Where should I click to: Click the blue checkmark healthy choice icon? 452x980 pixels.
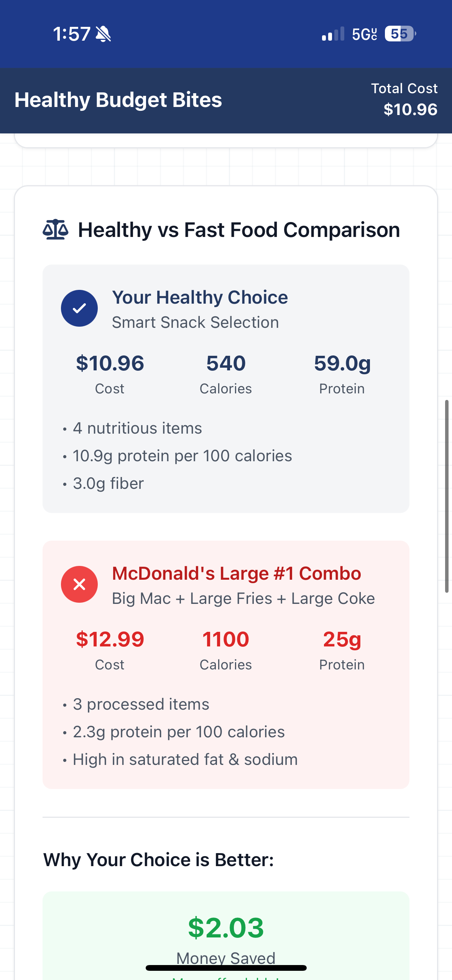click(x=79, y=308)
